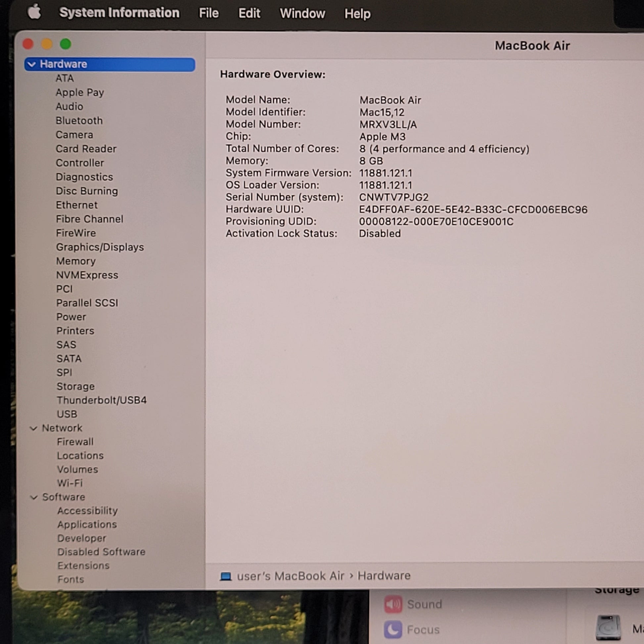Select Parallel SCSI in the sidebar
Viewport: 644px width, 644px height.
click(87, 303)
